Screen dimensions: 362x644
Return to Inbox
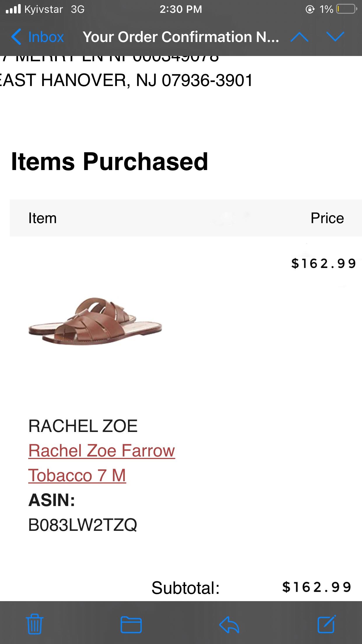(x=45, y=37)
